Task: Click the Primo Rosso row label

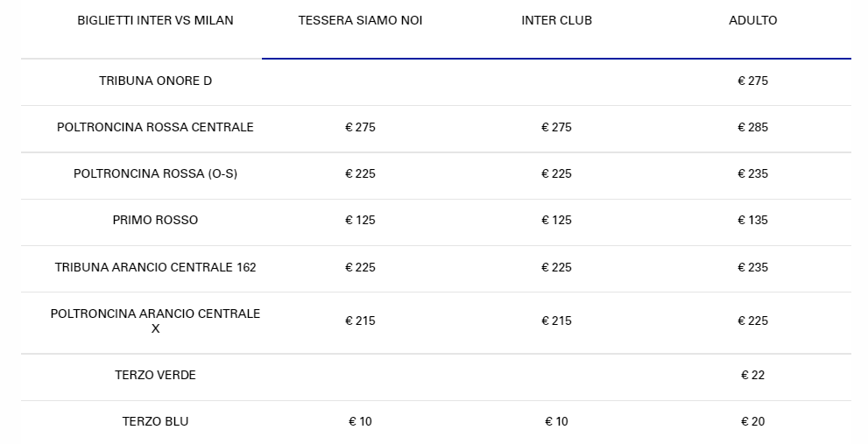Action: tap(155, 220)
